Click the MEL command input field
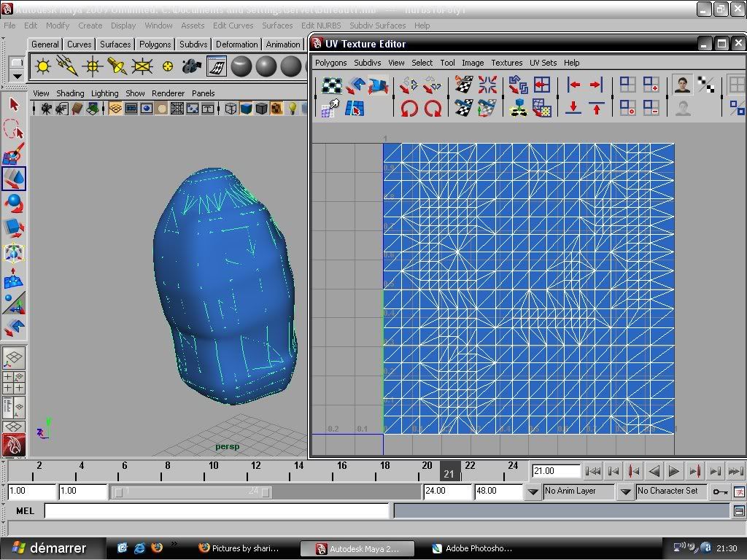Viewport: 747px width, 560px height. [x=217, y=511]
